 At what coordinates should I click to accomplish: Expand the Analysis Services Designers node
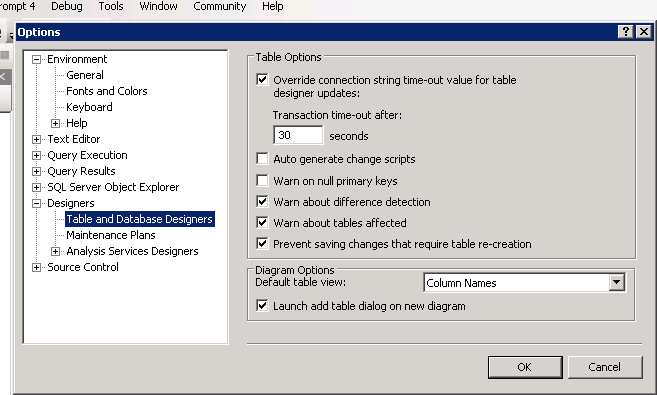coord(55,251)
